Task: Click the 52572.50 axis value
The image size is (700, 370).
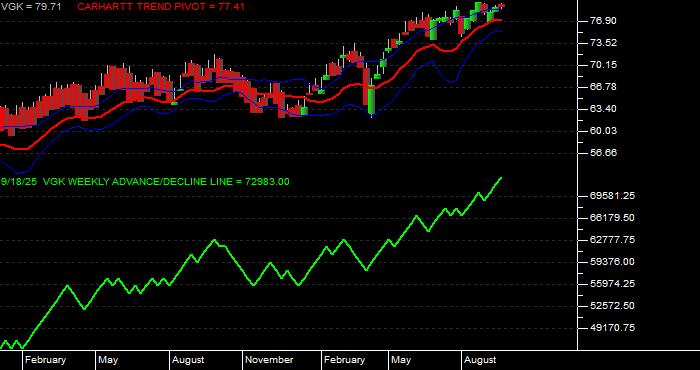Action: pyautogui.click(x=612, y=306)
